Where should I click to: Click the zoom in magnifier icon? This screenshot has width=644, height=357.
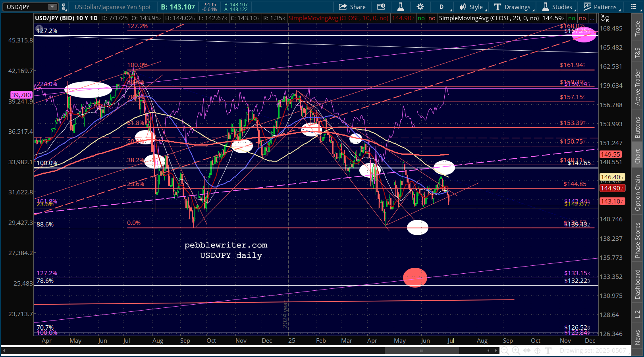516,350
